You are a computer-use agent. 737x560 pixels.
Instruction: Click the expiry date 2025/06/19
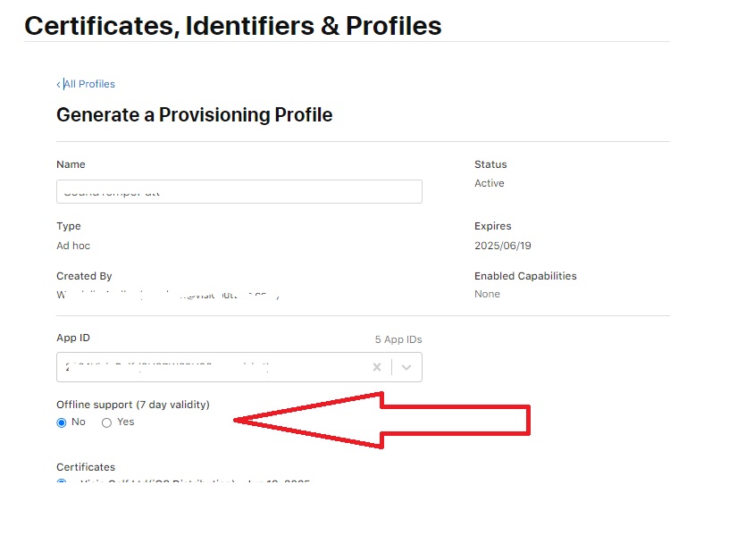pyautogui.click(x=502, y=246)
